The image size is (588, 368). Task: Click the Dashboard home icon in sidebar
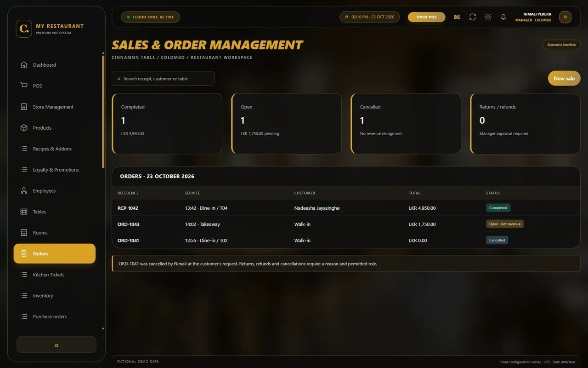(24, 65)
